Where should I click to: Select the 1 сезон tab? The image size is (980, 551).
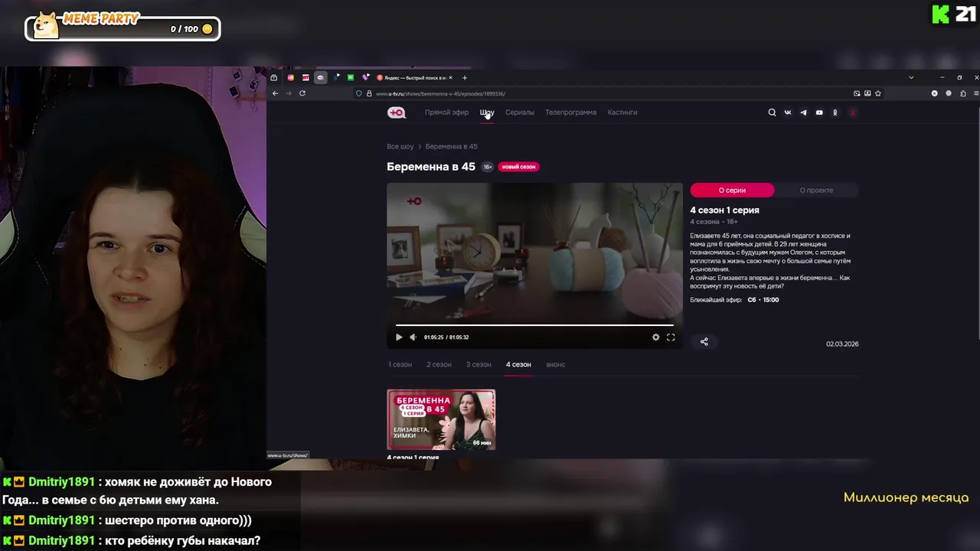pyautogui.click(x=400, y=364)
